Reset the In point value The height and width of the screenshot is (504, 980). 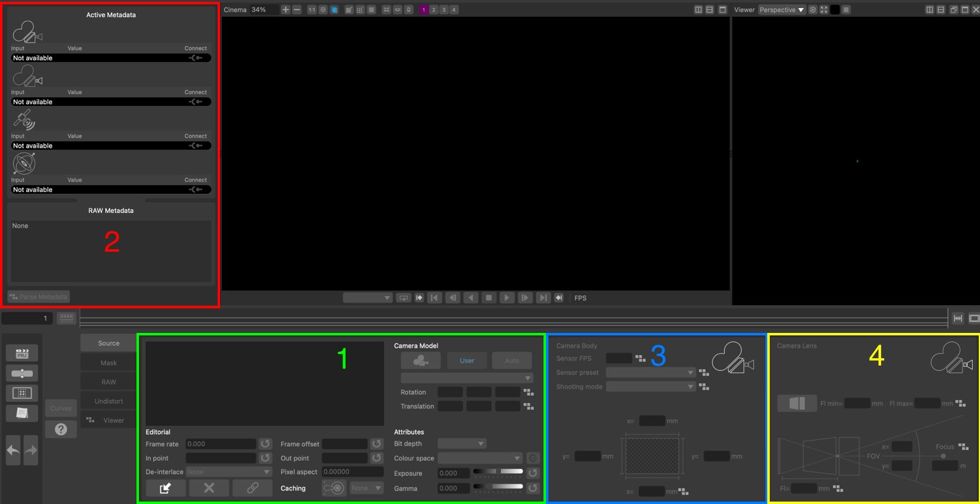pos(265,458)
